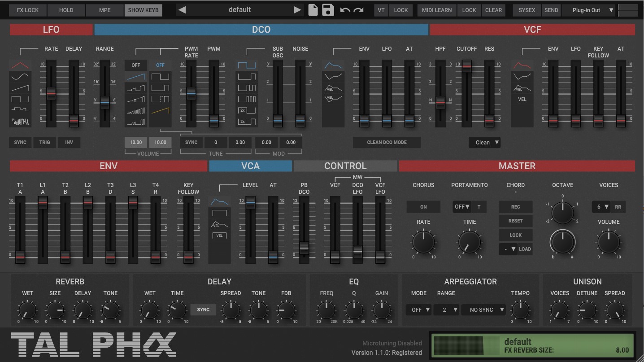Viewport: 644px width, 362px height.
Task: Click the new preset page icon
Action: click(x=313, y=10)
